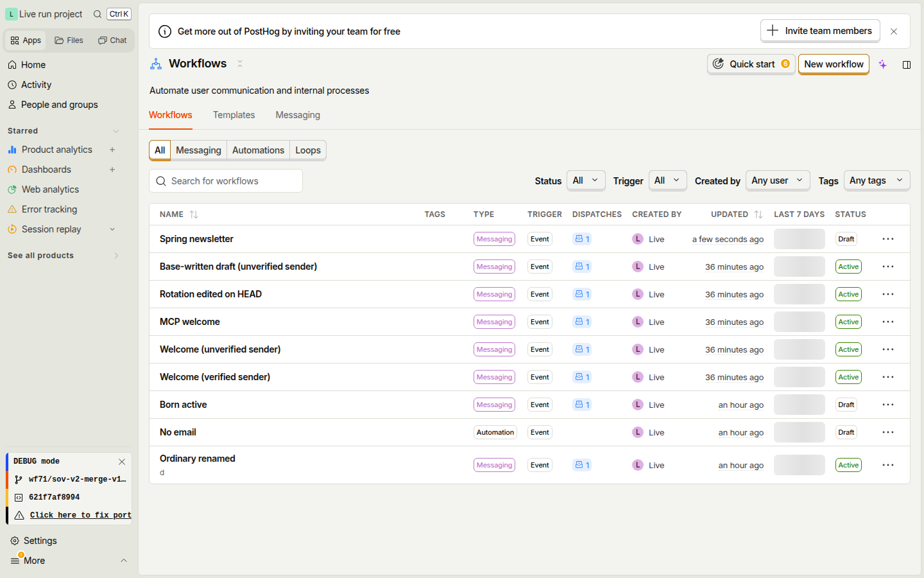The width and height of the screenshot is (924, 578).
Task: Open more options for Spring newsletter row
Action: pyautogui.click(x=888, y=239)
